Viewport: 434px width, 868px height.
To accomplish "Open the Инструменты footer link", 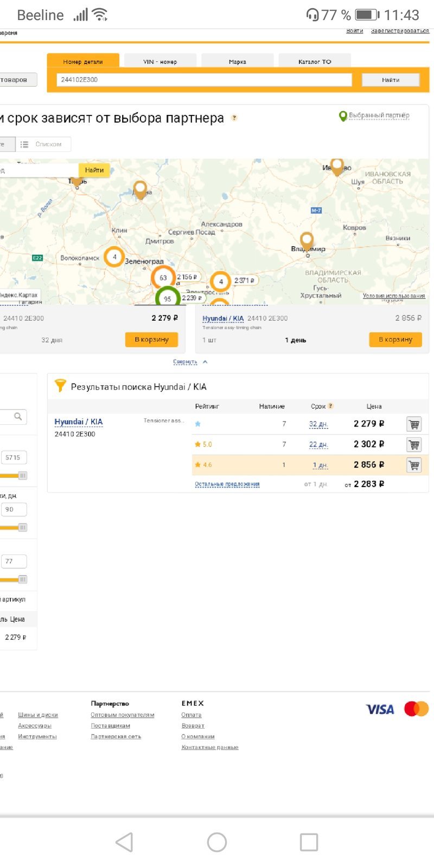I will coord(37,737).
